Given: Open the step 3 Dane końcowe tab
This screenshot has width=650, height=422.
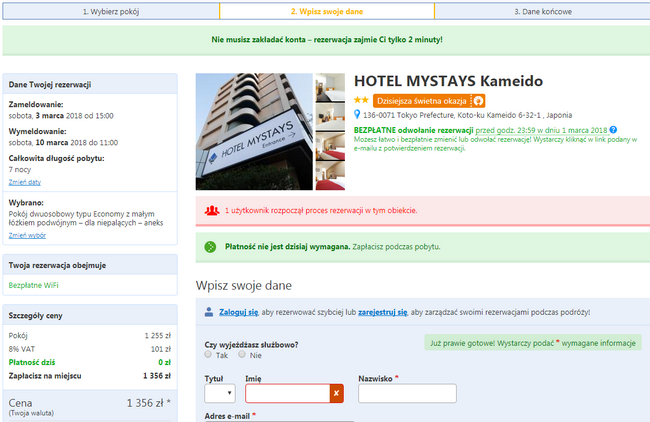Looking at the screenshot, I should (x=542, y=12).
